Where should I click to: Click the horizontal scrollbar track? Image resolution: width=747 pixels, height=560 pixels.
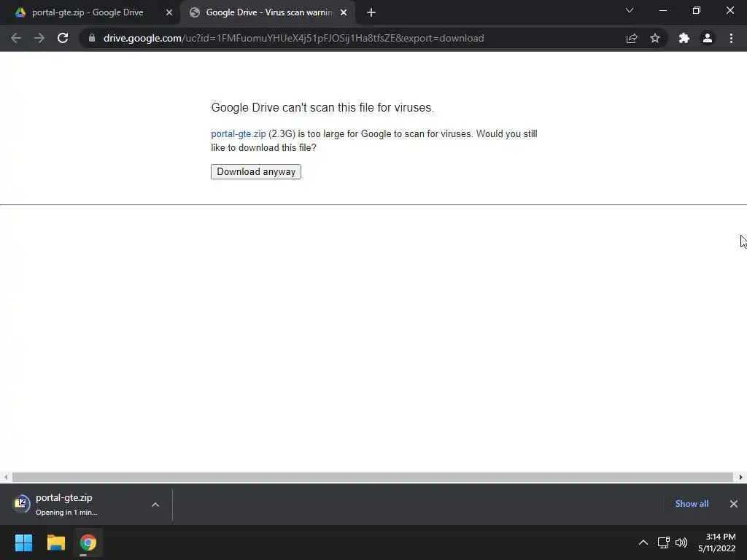coord(373,477)
